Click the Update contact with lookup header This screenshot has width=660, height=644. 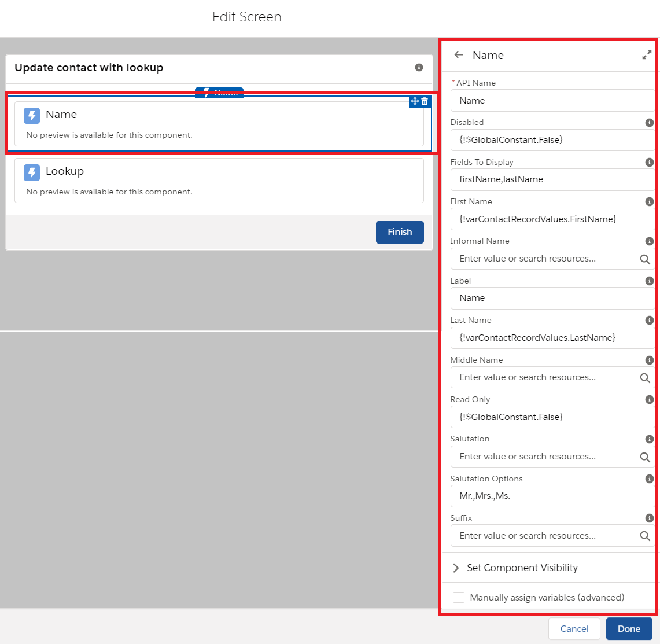coord(89,68)
